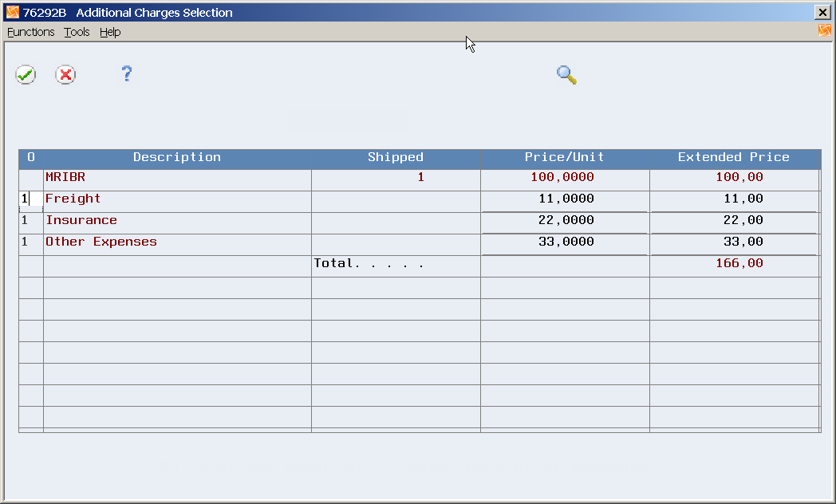Click the O option column header
The image size is (836, 504).
coord(31,158)
